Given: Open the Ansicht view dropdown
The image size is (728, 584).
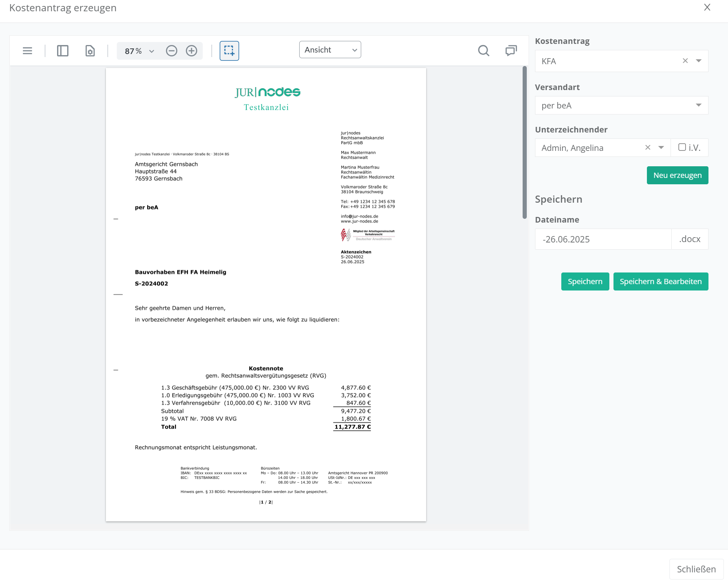Looking at the screenshot, I should [330, 50].
